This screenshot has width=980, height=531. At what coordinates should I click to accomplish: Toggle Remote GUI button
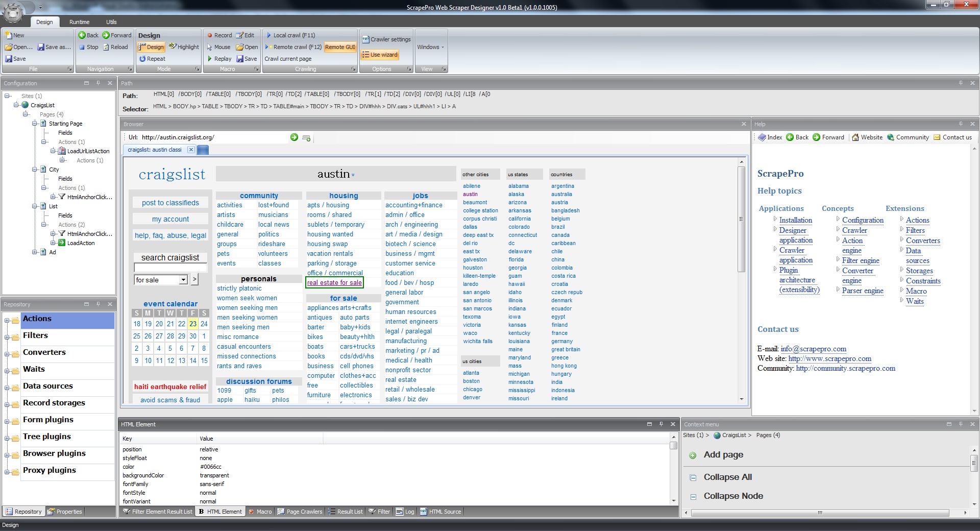coord(340,47)
